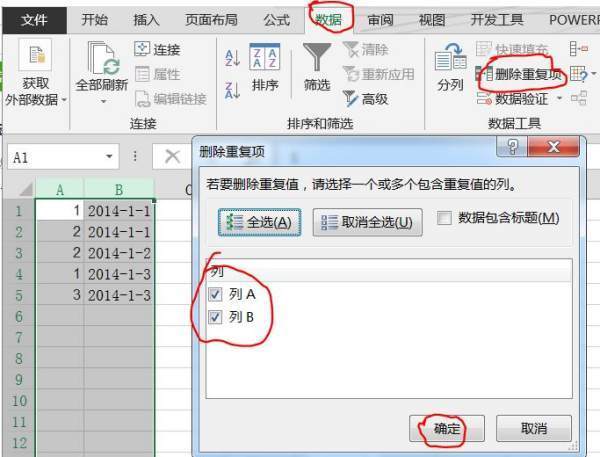Viewport: 600px width, 457px height.
Task: Click the 全部刷新 refresh icon
Action: 102,58
